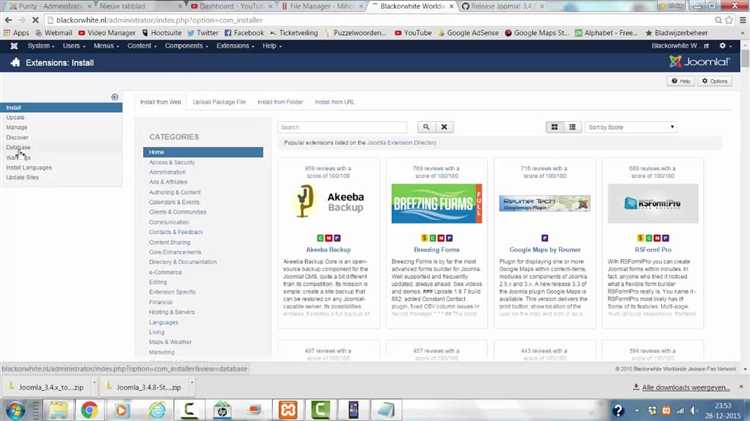Collapse the sidebar using the toggle icon
Image resolution: width=750 pixels, height=421 pixels.
(x=115, y=97)
